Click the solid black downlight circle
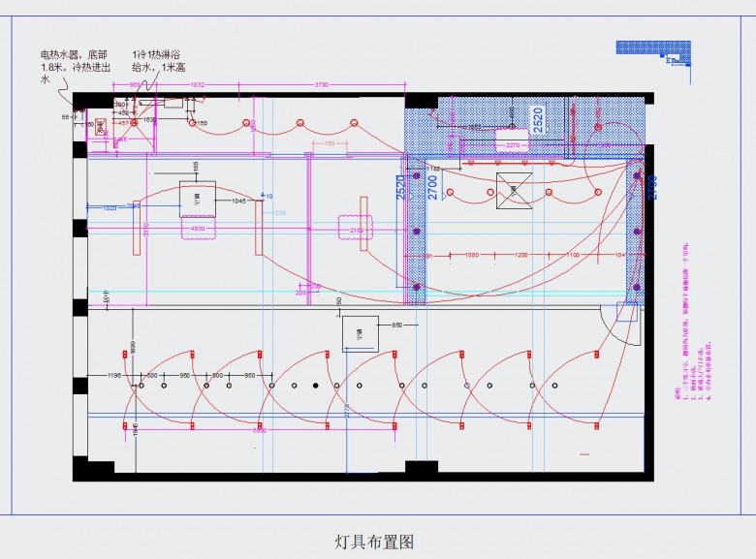 click(x=315, y=387)
